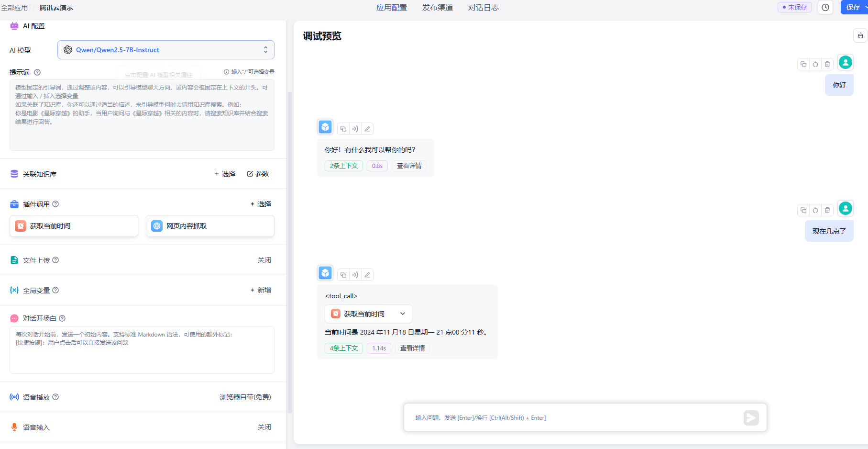Click the 关联知识库 database icon

(x=14, y=174)
